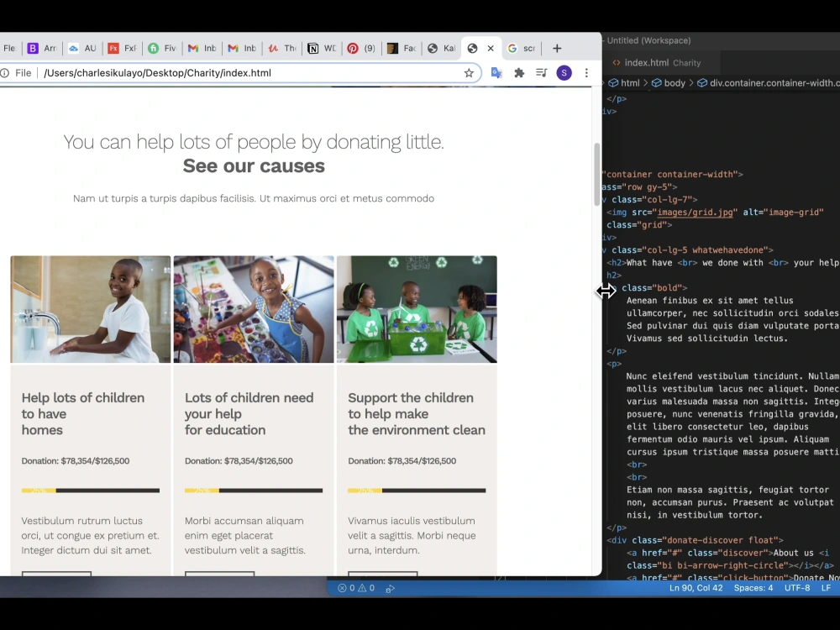Viewport: 840px width, 630px height.
Task: Close the active Charity page tab
Action: coord(491,48)
